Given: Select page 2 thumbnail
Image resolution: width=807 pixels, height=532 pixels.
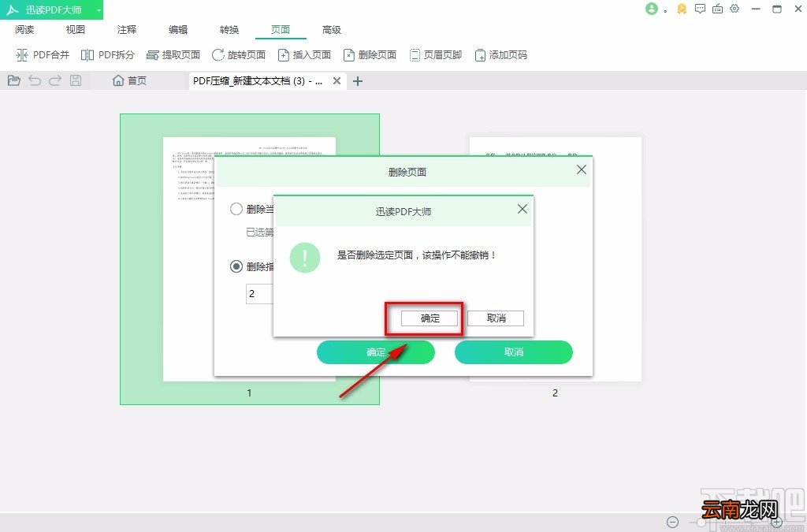Looking at the screenshot, I should (x=556, y=259).
